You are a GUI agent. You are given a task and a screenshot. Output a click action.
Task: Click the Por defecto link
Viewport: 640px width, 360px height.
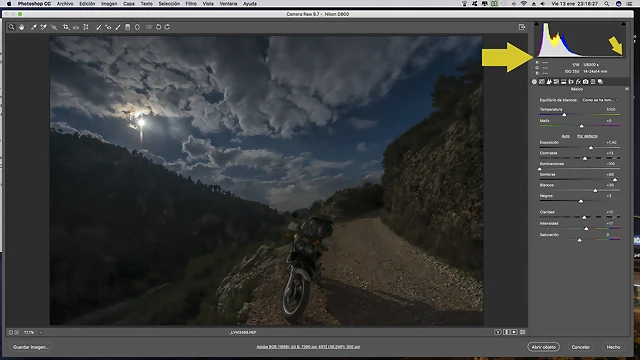587,136
